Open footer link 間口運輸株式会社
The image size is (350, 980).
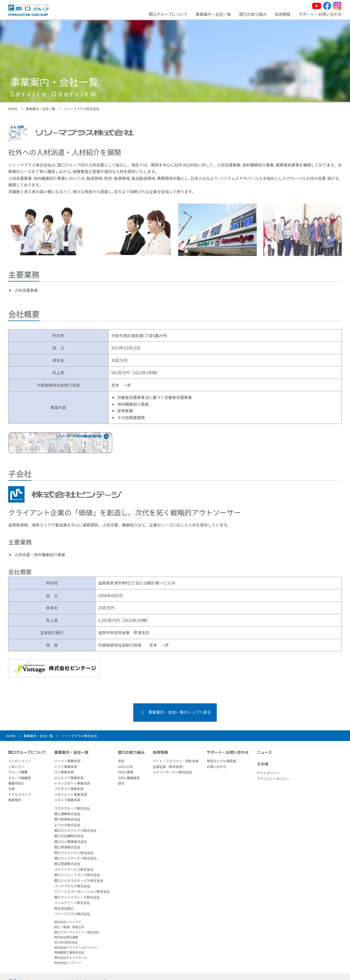(67, 814)
